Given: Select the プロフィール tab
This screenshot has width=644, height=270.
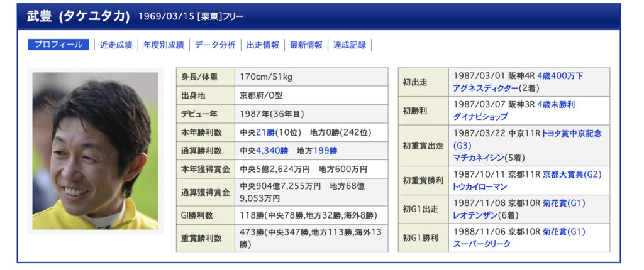Looking at the screenshot, I should [58, 45].
